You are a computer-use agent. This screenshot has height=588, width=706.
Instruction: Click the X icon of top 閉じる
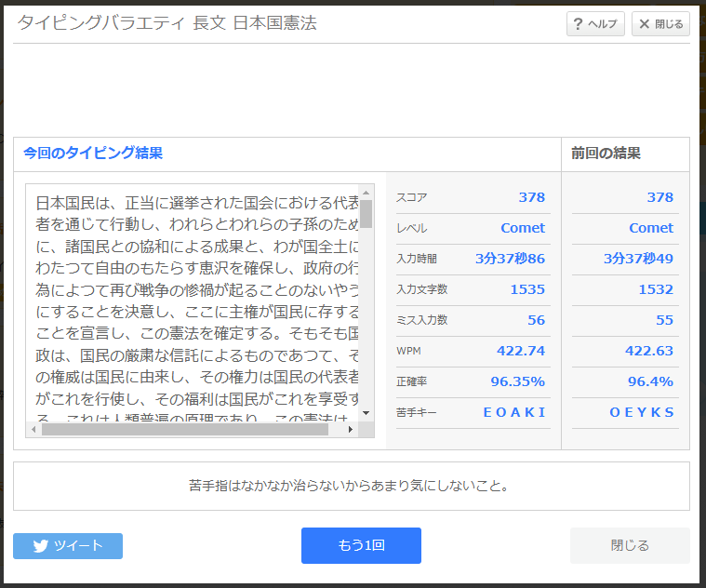(645, 24)
